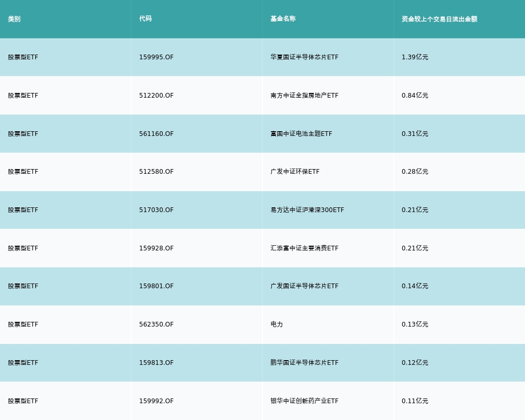The width and height of the screenshot is (525, 420).
Task: Select code 159801.OF
Action: pos(156,286)
